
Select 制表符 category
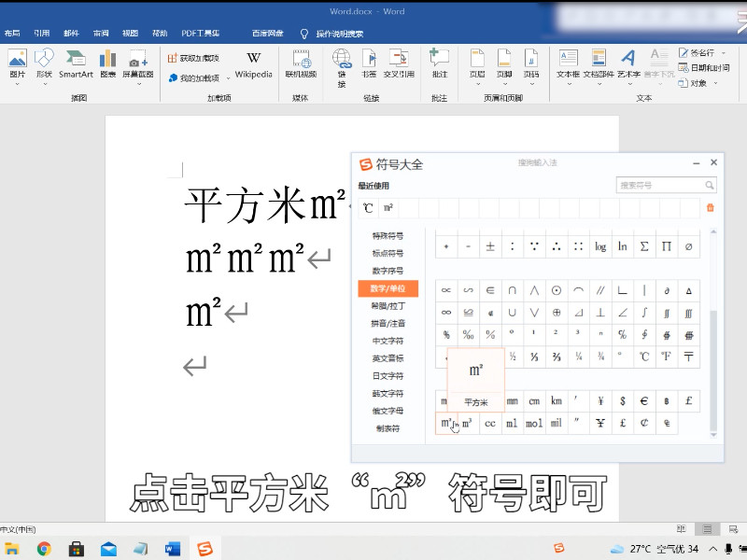(388, 428)
